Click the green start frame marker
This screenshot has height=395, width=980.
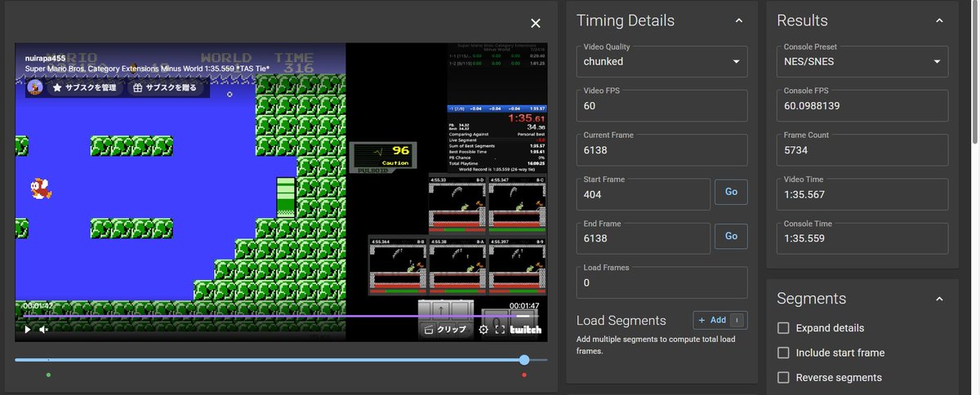point(48,375)
